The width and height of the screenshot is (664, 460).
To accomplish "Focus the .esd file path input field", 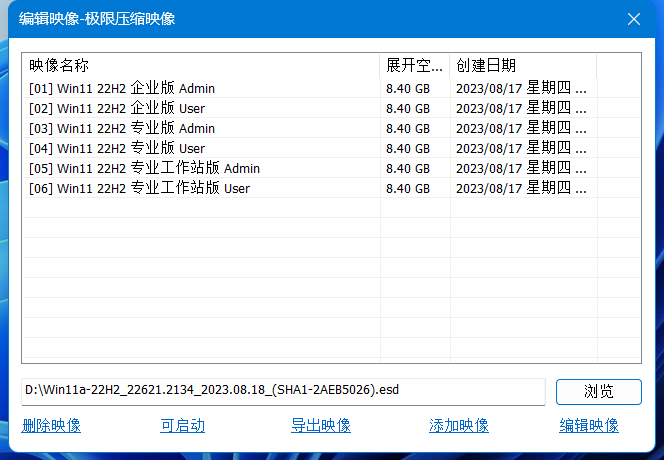I will (283, 391).
